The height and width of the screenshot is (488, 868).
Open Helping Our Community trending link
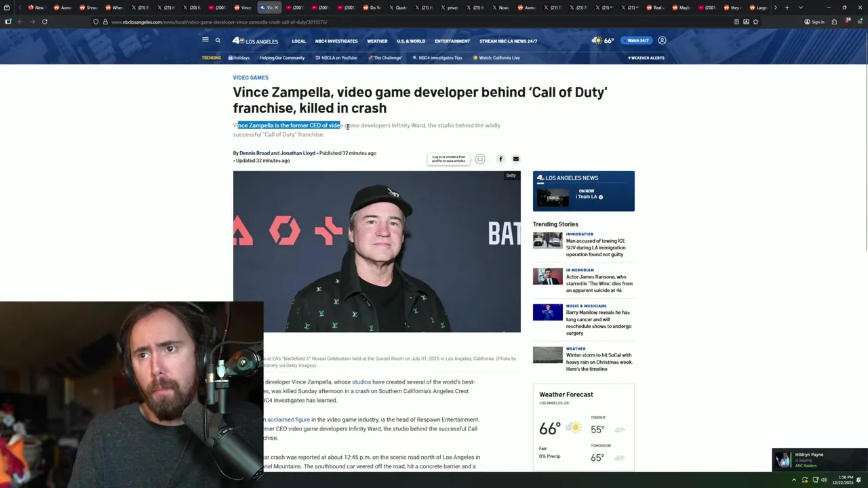tap(282, 58)
